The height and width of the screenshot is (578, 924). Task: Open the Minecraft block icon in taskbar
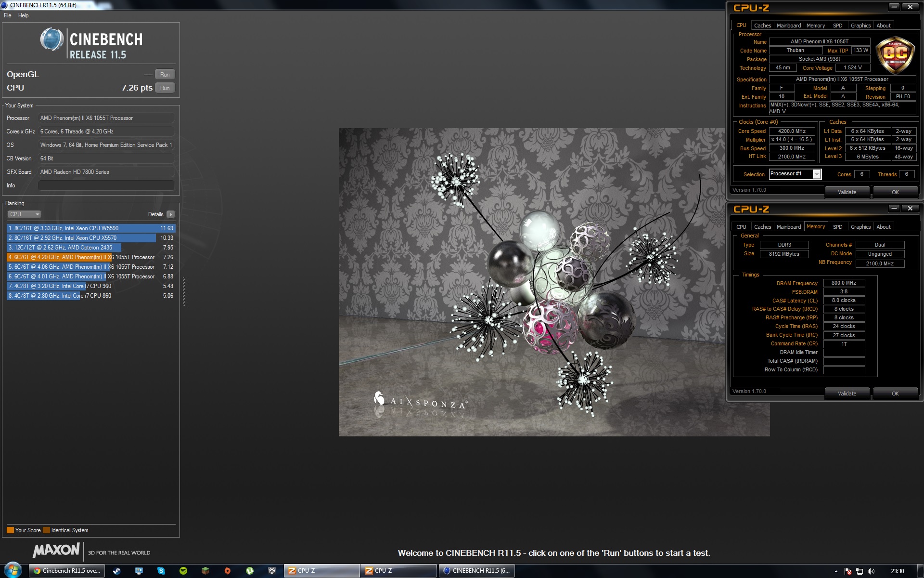point(205,571)
